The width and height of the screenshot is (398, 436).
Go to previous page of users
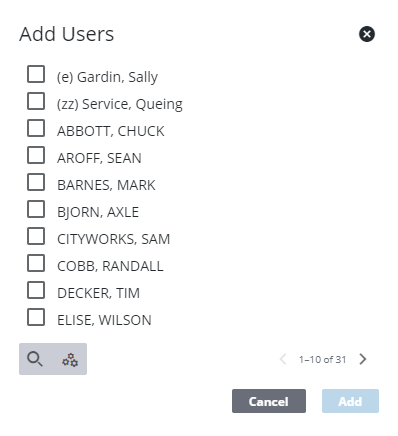[x=283, y=359]
